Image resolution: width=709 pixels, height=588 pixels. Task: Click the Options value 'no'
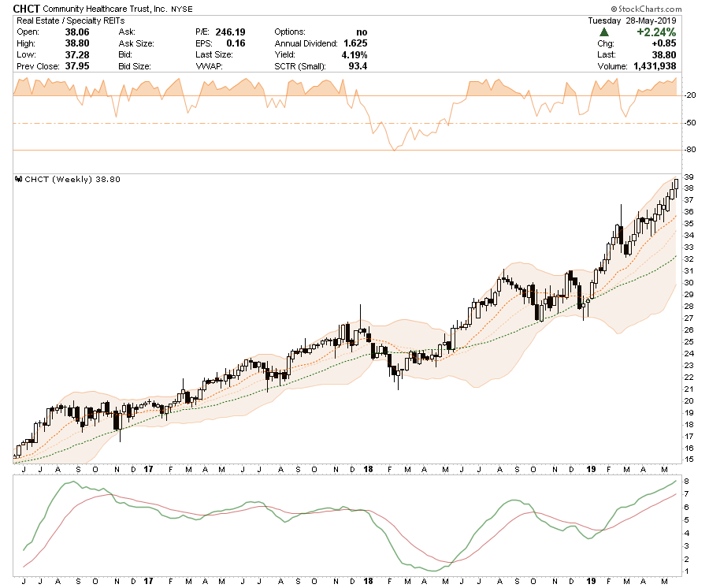coord(362,32)
